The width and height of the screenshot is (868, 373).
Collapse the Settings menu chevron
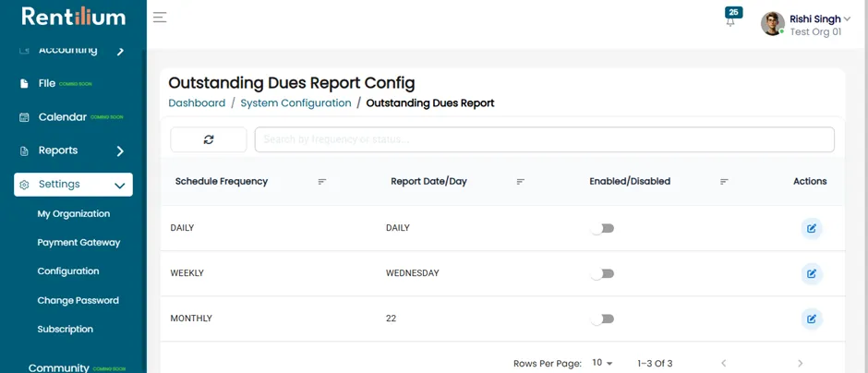[x=119, y=186]
